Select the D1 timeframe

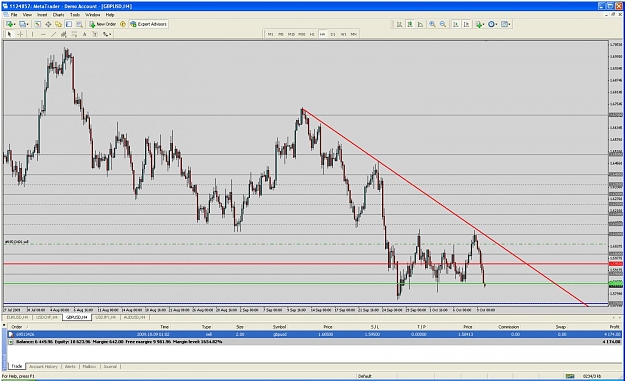(x=333, y=34)
